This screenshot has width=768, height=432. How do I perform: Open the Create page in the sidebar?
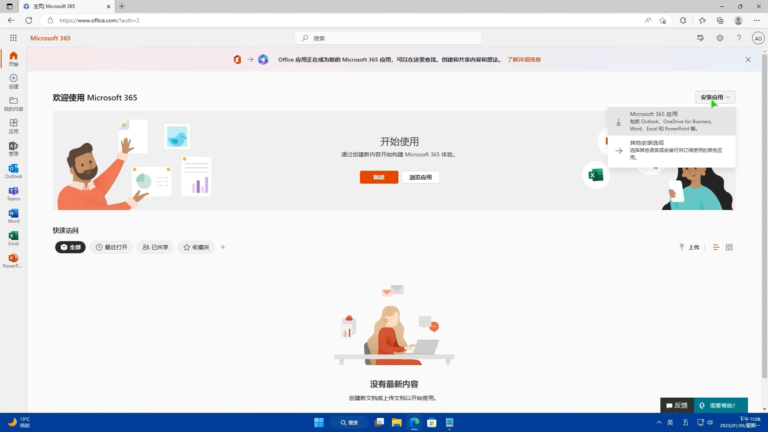[13, 81]
